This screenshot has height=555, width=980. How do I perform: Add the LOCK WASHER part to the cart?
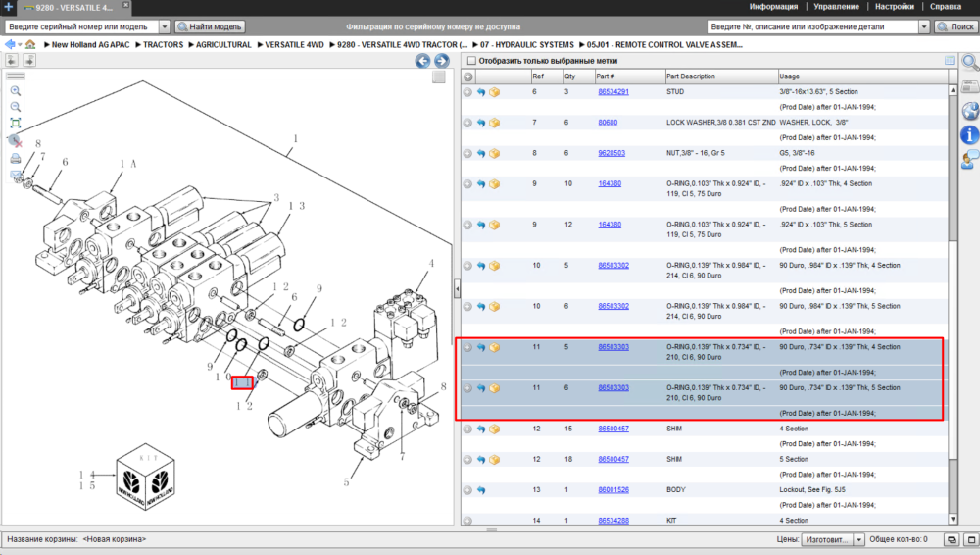494,123
